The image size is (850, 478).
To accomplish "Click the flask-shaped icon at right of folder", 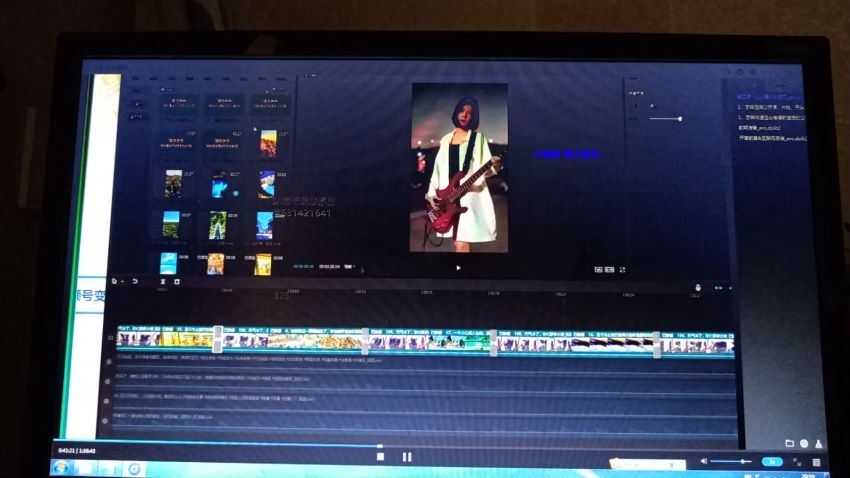I will (x=819, y=444).
